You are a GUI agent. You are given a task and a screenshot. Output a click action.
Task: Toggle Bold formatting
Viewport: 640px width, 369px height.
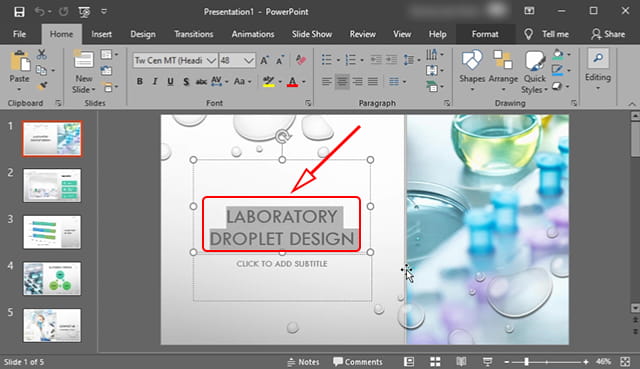(140, 82)
